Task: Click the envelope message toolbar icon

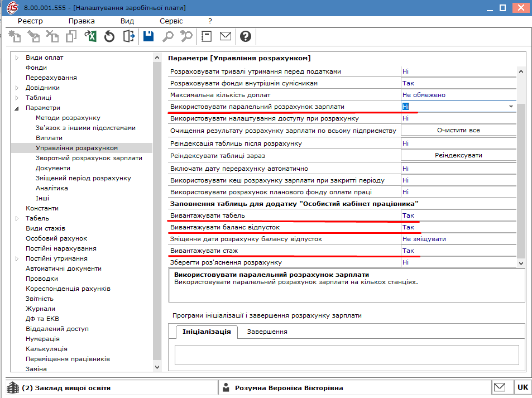Action: [x=226, y=36]
